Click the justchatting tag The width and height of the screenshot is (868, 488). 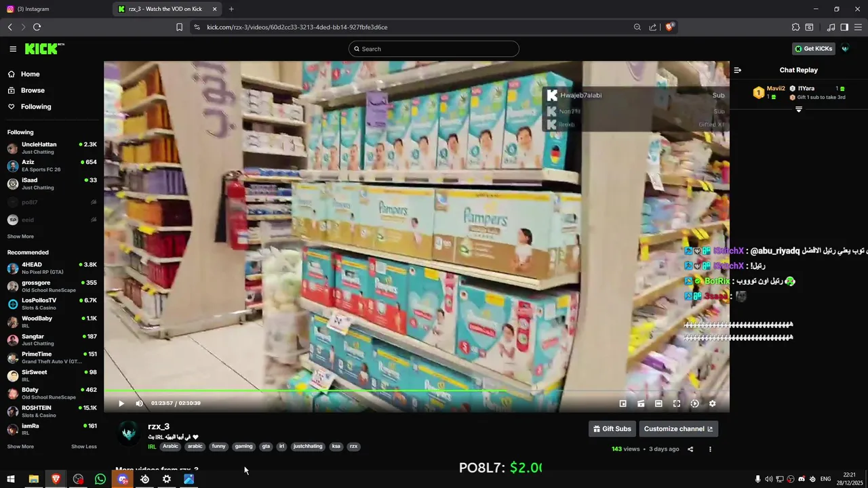(308, 447)
